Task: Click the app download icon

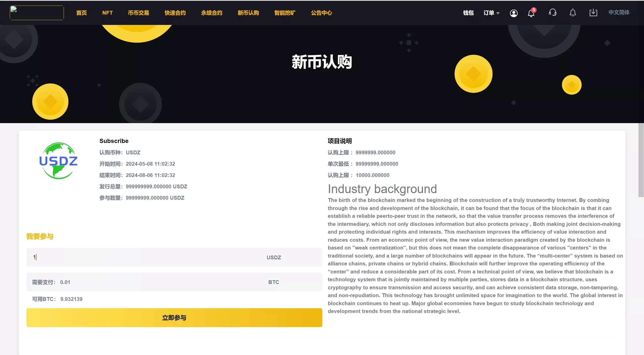Action: pyautogui.click(x=593, y=13)
